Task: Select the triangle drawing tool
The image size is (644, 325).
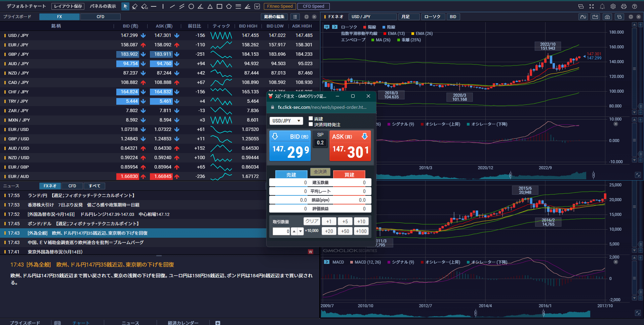Action: [210, 6]
